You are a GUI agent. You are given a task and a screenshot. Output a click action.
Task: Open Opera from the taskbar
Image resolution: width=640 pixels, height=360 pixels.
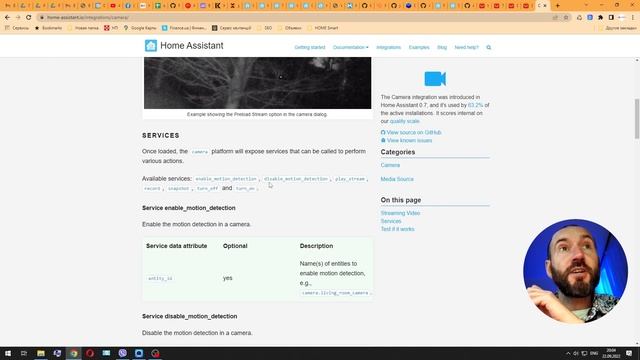click(x=90, y=353)
